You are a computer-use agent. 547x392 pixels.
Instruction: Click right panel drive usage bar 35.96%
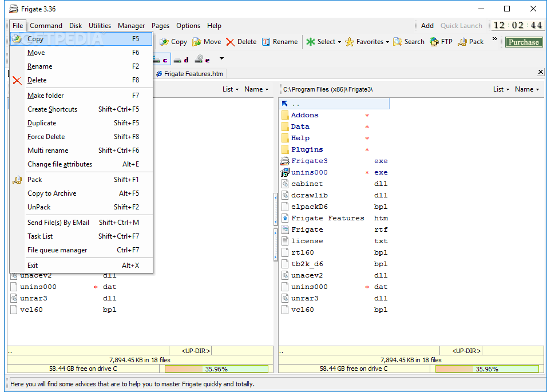pyautogui.click(x=487, y=369)
